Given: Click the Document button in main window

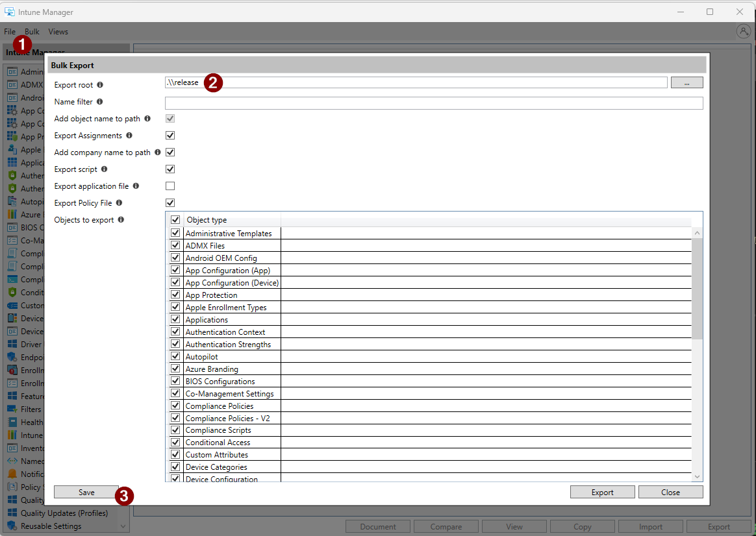Looking at the screenshot, I should click(x=378, y=527).
